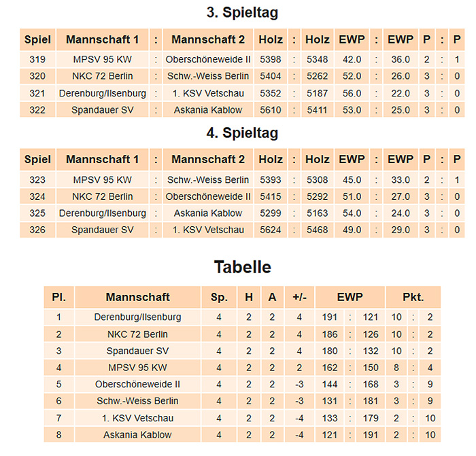476x456 pixels.
Task: Select Askania Kablow in last place row
Action: click(137, 435)
